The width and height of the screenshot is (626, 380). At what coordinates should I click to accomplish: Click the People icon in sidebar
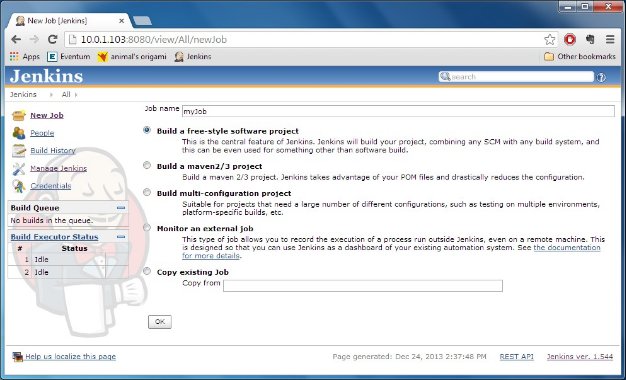pos(19,133)
